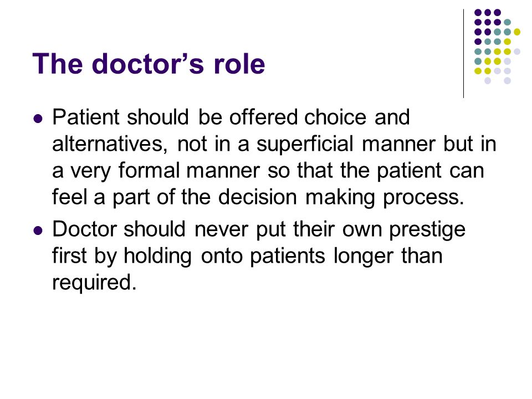Screen dimensions: 532x399
Task: Click the word "superficial" in the text
Action: pyautogui.click(x=305, y=145)
